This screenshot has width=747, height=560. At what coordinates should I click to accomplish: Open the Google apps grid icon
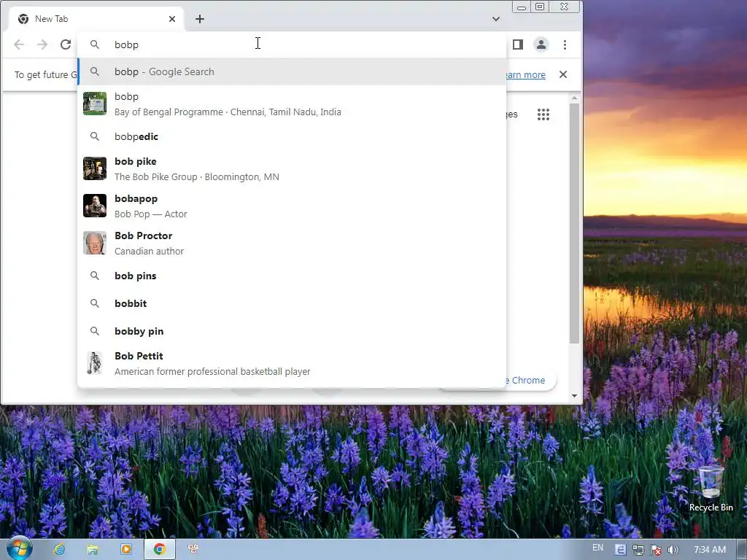pyautogui.click(x=543, y=114)
